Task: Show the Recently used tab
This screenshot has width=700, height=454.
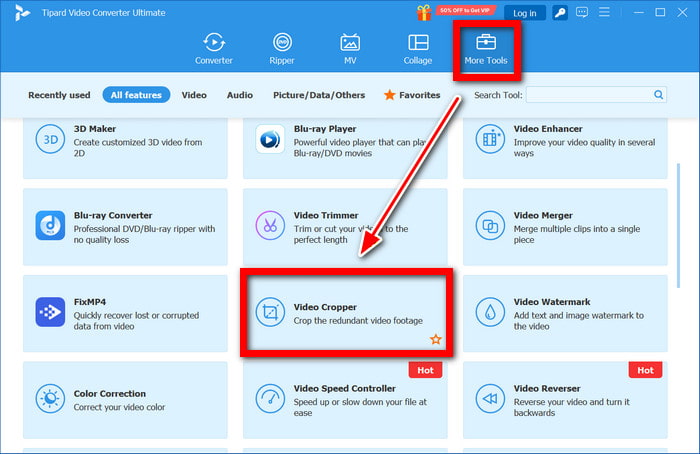Action: click(59, 95)
